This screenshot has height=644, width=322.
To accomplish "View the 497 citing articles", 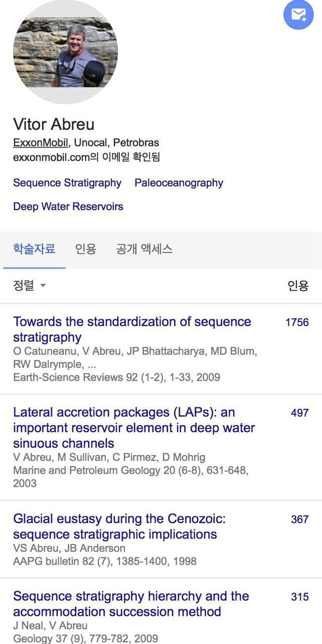I will point(299,413).
